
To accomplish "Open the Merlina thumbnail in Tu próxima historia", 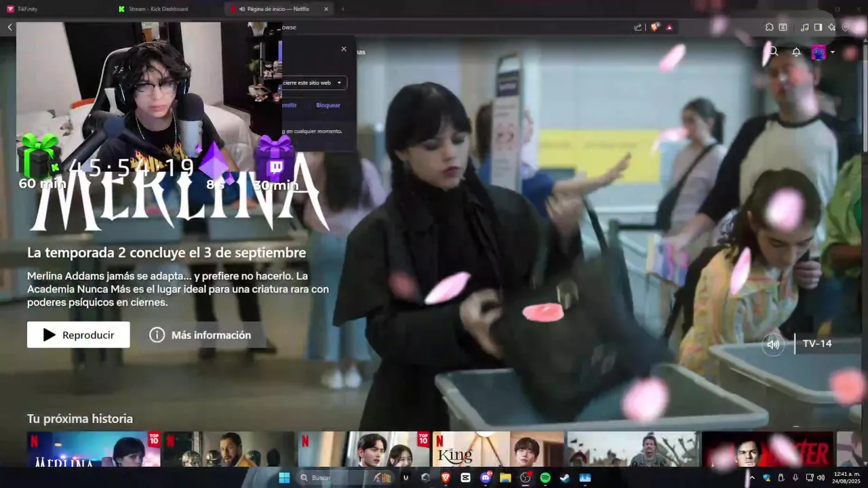I will [x=94, y=449].
